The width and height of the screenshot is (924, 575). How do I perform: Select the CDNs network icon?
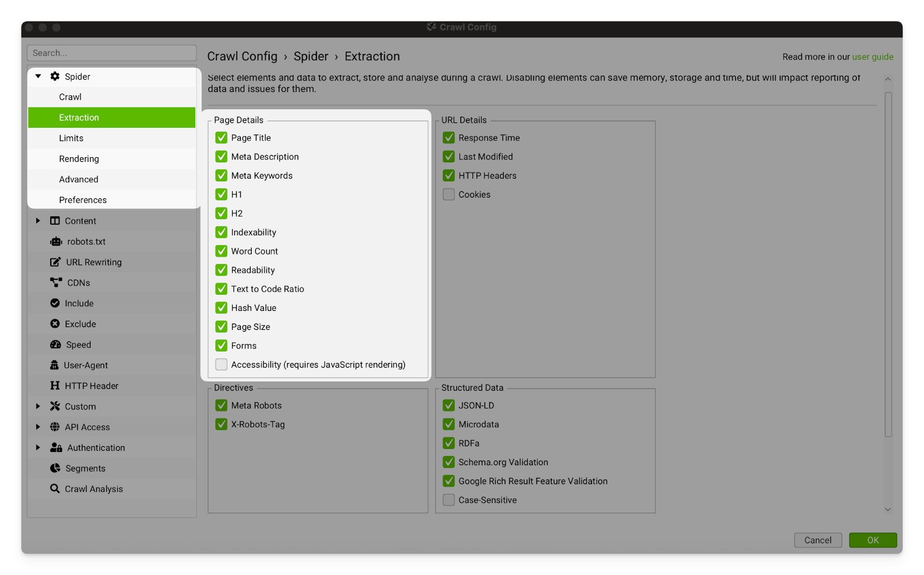pos(55,283)
